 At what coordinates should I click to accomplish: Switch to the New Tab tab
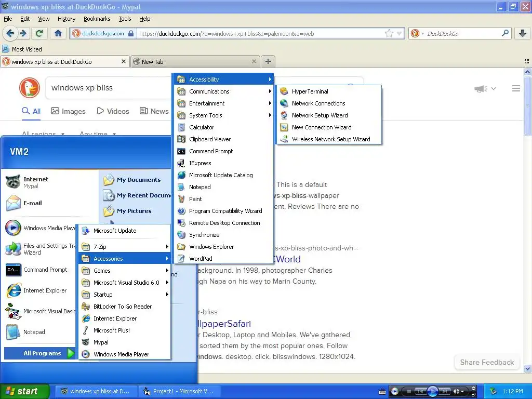pyautogui.click(x=195, y=62)
